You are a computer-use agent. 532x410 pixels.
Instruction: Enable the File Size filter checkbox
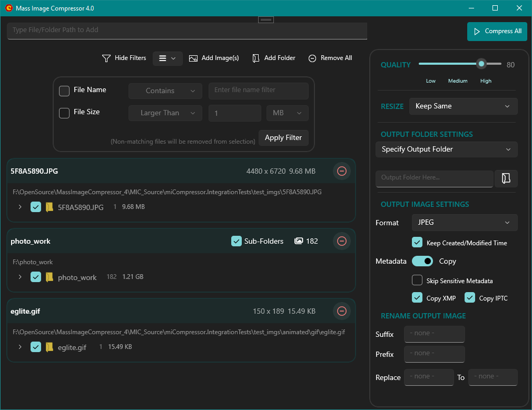(x=64, y=113)
